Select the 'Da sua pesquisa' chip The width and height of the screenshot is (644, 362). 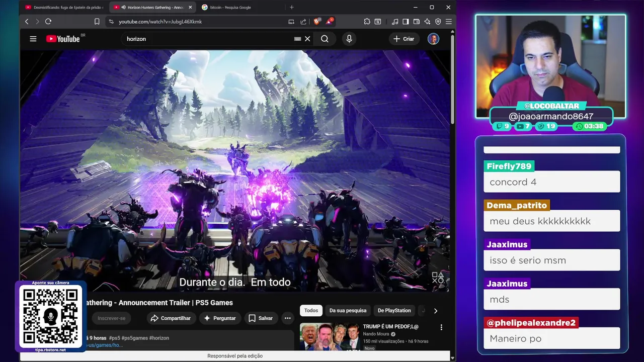click(348, 311)
